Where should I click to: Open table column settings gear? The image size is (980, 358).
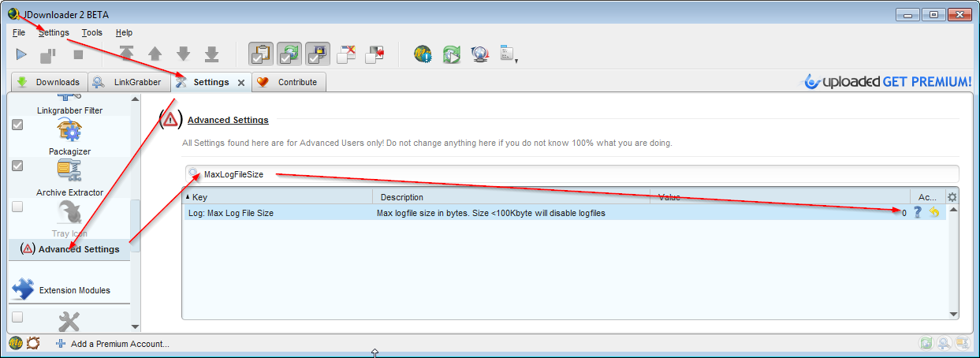pos(952,197)
